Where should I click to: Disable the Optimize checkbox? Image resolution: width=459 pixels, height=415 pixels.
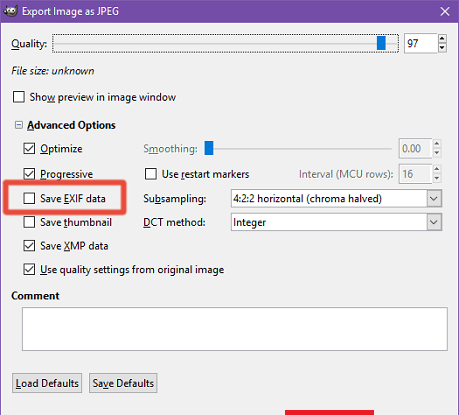(29, 149)
